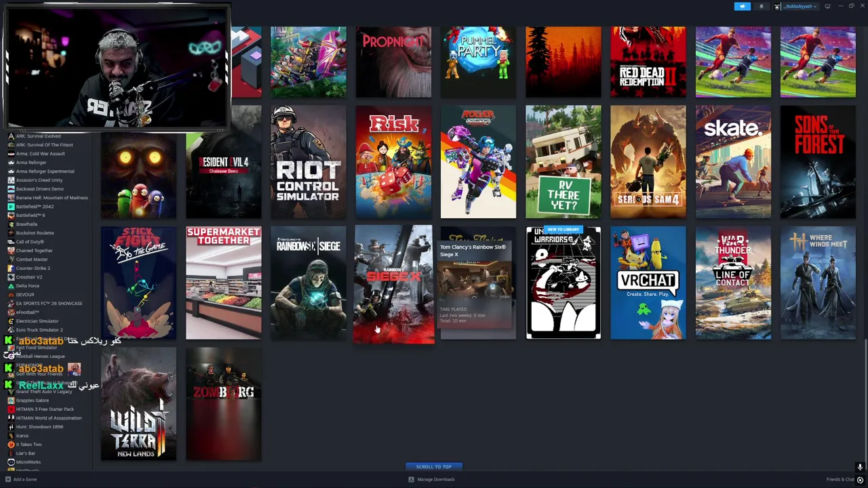868x488 pixels.
Task: Open the Propnight game cover
Action: tap(393, 62)
